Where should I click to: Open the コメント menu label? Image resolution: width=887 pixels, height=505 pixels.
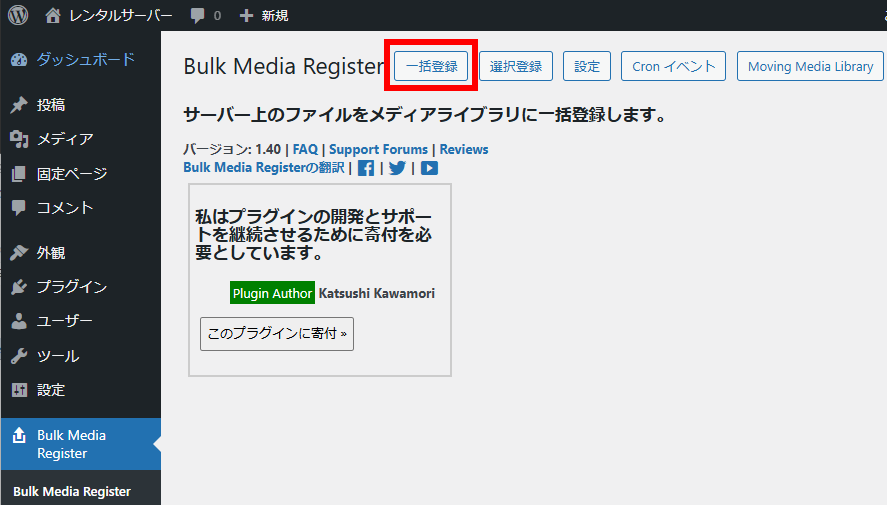pos(64,208)
